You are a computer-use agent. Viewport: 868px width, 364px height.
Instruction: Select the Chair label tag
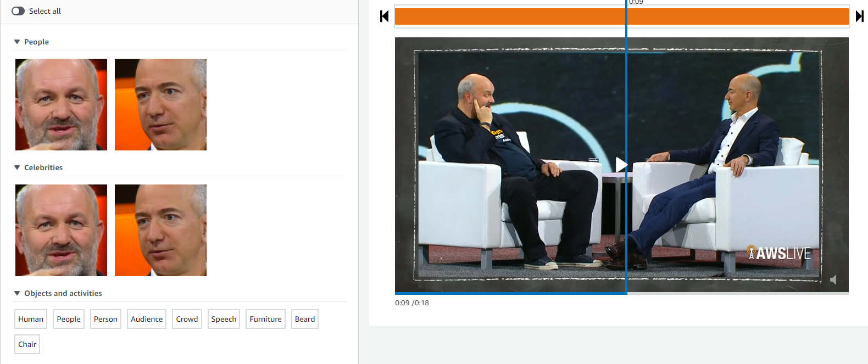(x=27, y=344)
